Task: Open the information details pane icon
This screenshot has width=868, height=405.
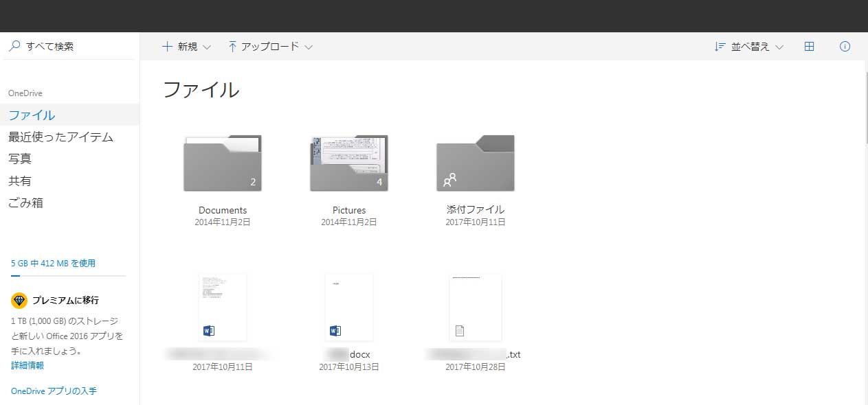Action: click(845, 47)
